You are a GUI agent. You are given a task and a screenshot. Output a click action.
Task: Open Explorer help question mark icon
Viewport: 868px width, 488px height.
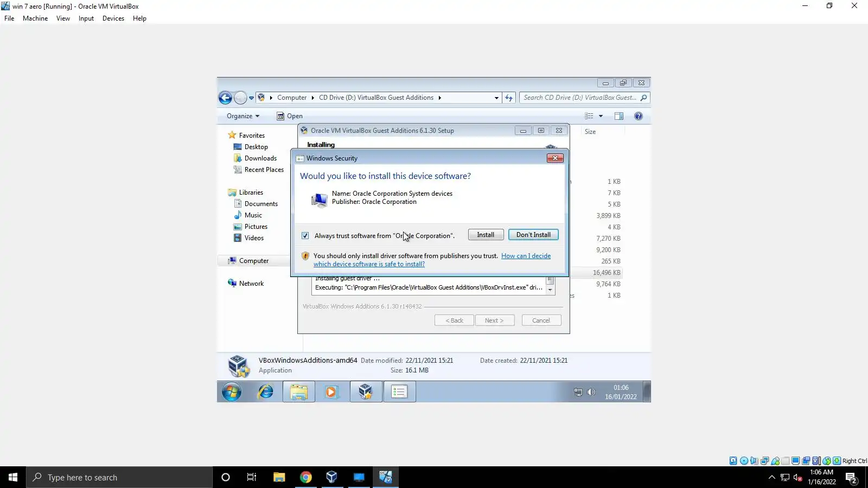click(639, 116)
